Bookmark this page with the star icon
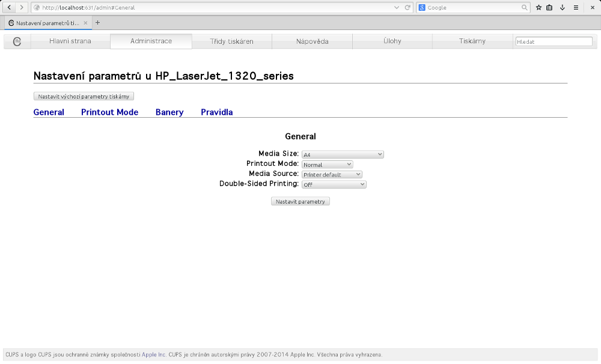 point(538,8)
